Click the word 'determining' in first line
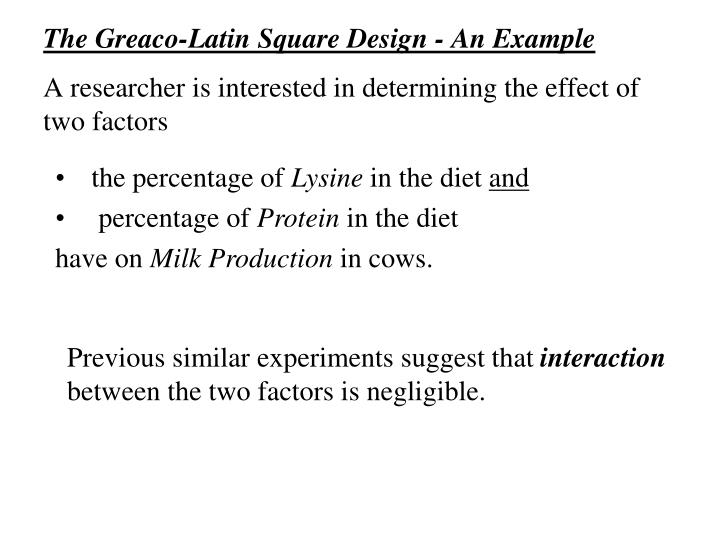Viewport: 720px width, 540px height. (x=429, y=89)
